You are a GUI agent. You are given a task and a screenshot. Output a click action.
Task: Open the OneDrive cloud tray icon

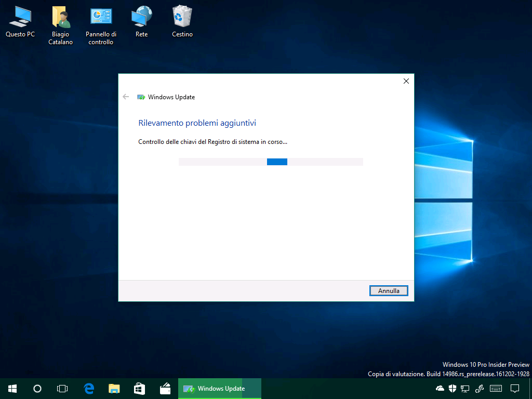tap(440, 389)
